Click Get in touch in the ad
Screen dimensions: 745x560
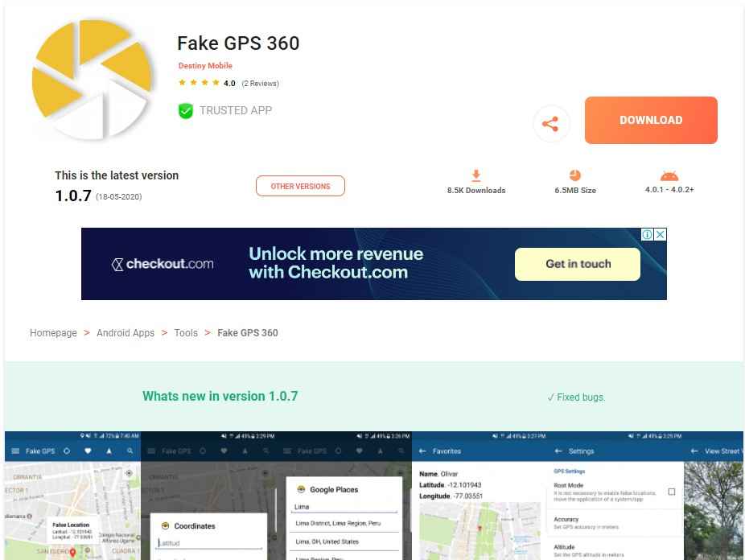tap(578, 264)
